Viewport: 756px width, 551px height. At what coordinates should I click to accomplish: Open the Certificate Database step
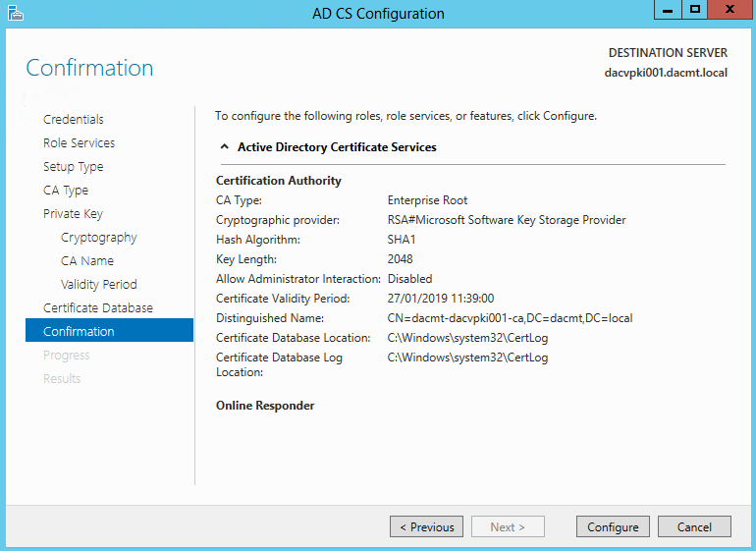coord(98,307)
